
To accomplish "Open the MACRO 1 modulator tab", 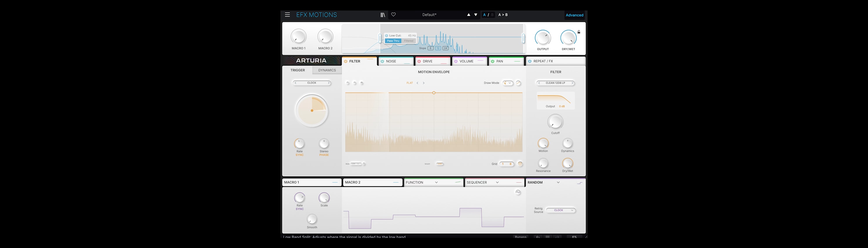I will tap(312, 182).
